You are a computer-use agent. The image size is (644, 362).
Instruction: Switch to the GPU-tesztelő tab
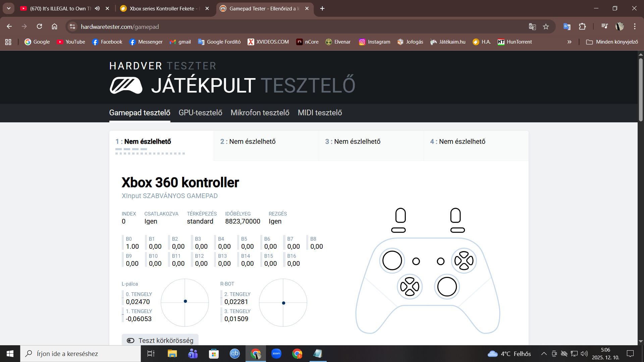tap(200, 113)
